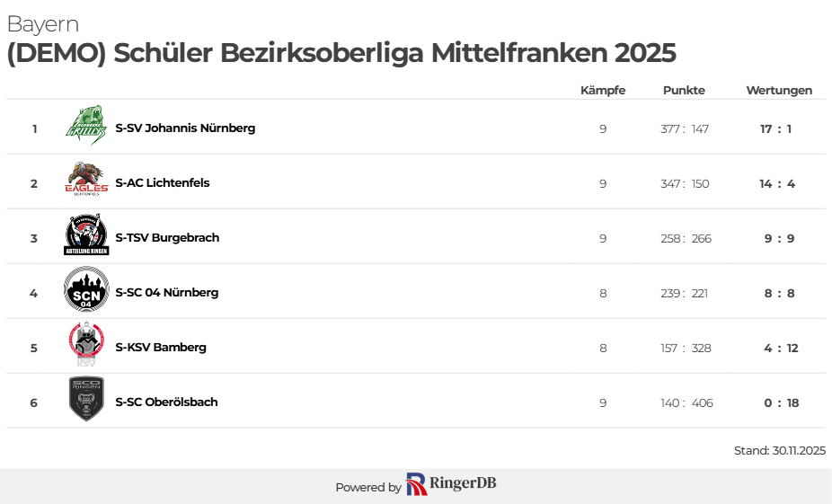The width and height of the screenshot is (832, 504).
Task: Click the Punkte column header
Action: [x=684, y=90]
